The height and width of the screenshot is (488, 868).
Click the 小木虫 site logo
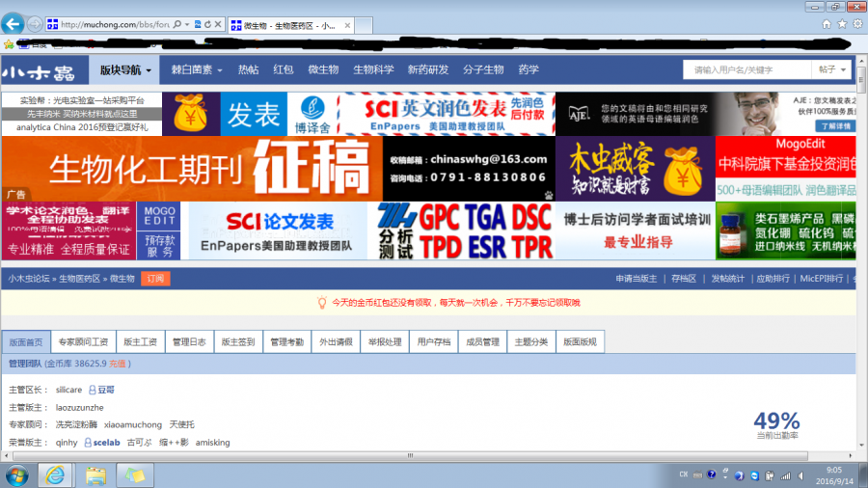point(39,72)
